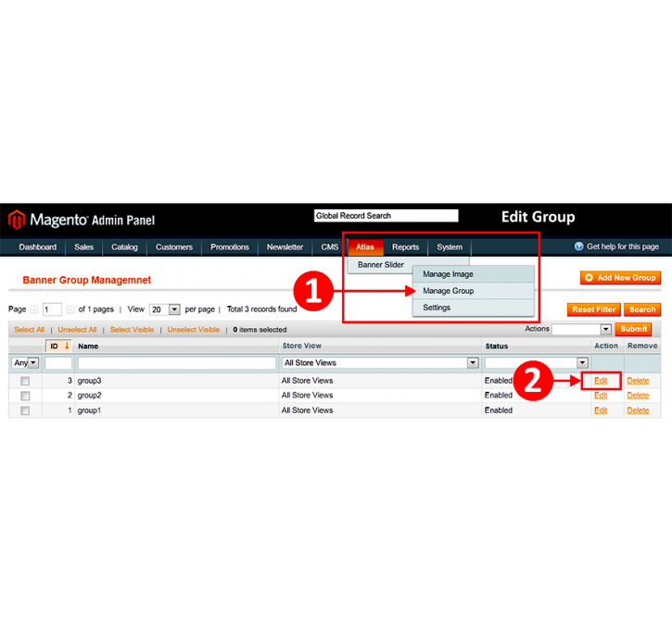The height and width of the screenshot is (630, 672).
Task: Click the Unselect All link
Action: coord(77,330)
